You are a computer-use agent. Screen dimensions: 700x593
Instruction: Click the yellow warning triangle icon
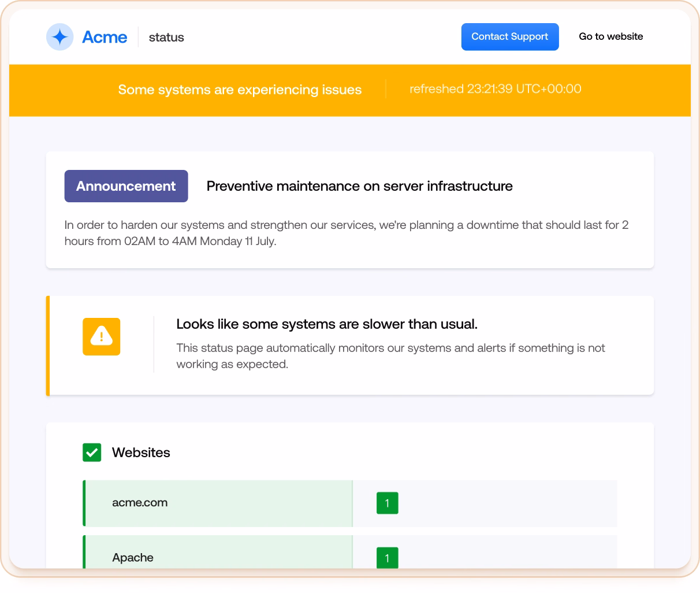102,336
